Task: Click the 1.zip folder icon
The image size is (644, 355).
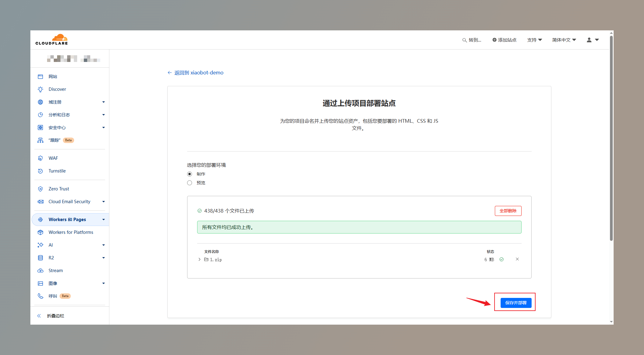Action: tap(206, 259)
